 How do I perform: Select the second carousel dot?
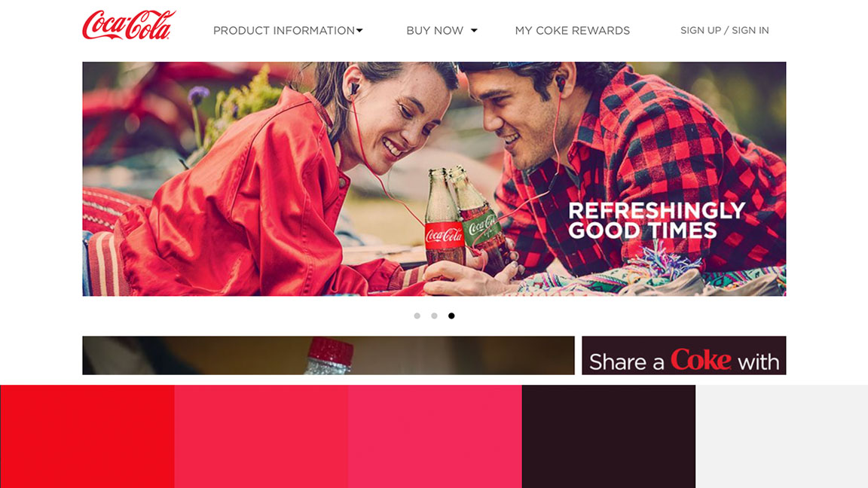[x=434, y=316]
